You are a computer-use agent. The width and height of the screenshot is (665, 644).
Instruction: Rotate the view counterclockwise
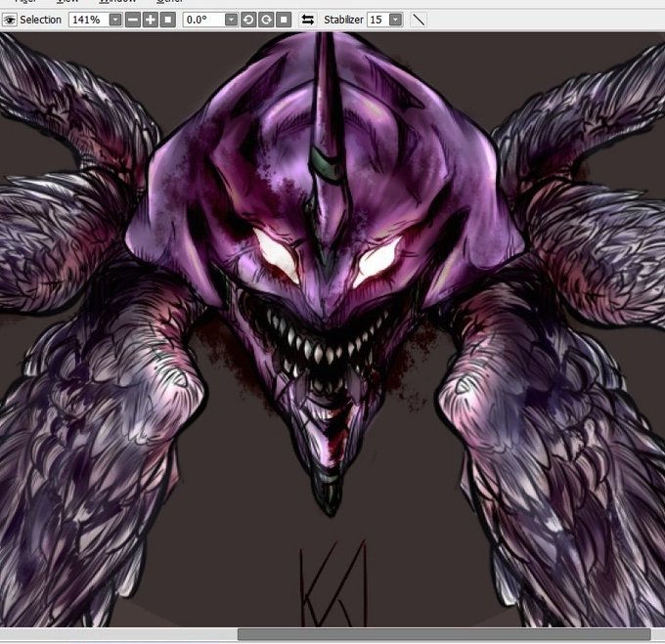[x=248, y=20]
